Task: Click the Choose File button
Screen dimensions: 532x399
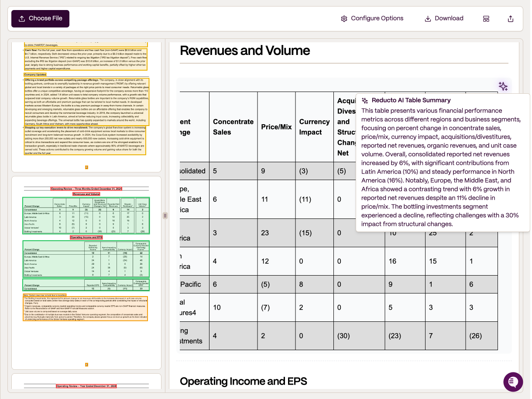Action: (40, 19)
